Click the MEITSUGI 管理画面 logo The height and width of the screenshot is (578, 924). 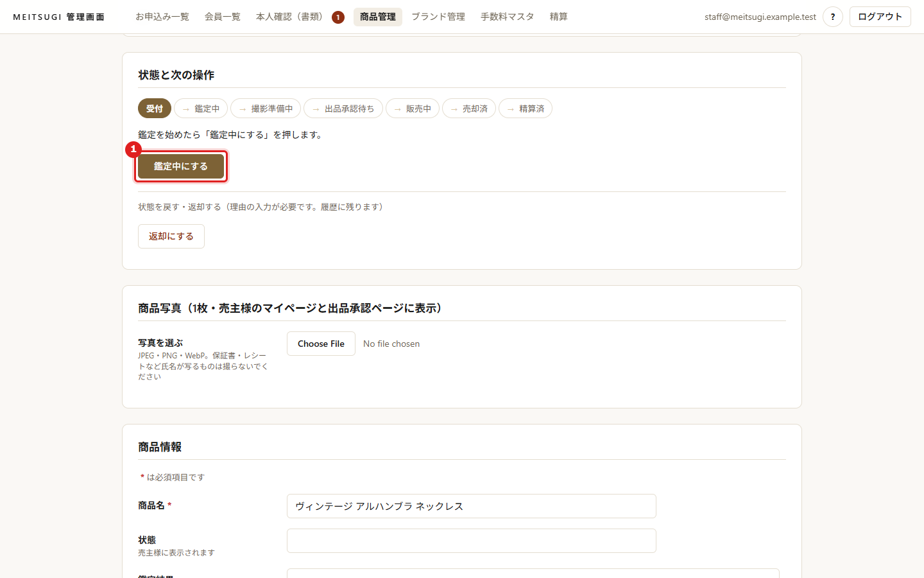pyautogui.click(x=59, y=17)
